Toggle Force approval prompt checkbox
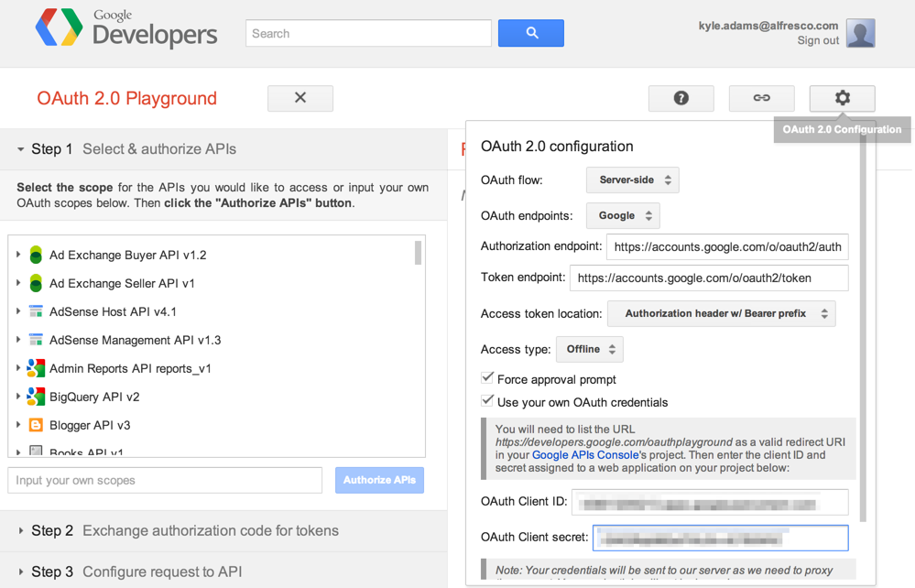 point(487,378)
